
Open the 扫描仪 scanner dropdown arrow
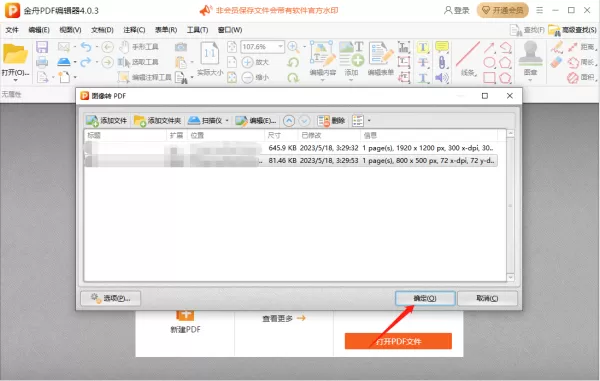pyautogui.click(x=227, y=121)
